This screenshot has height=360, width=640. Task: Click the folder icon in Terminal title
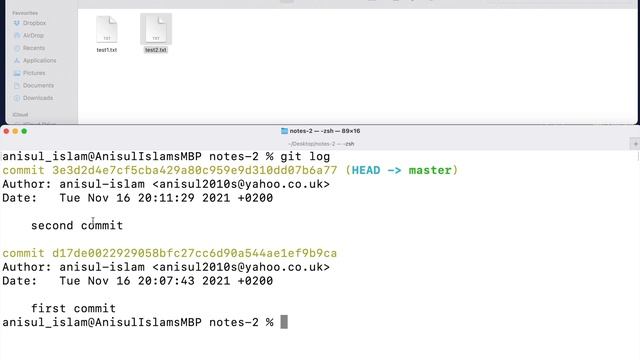284,131
